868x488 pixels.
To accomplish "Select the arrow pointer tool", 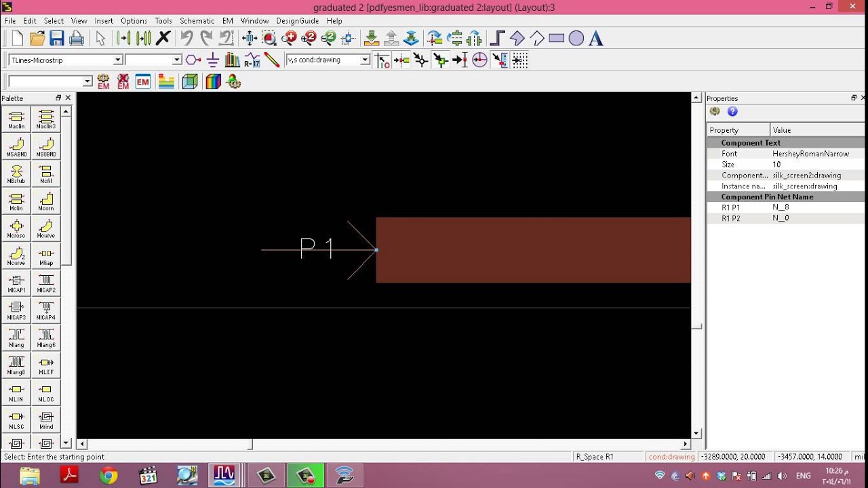I will click(x=100, y=39).
